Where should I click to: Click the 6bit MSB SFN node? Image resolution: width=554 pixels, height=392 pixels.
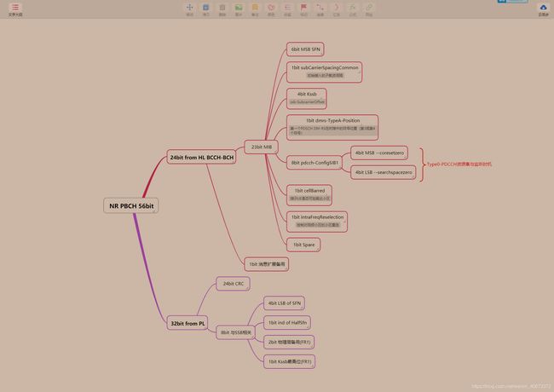[x=305, y=49]
